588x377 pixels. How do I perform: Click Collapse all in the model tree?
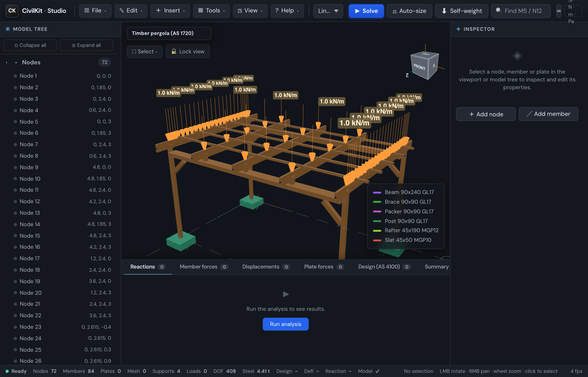coord(30,45)
